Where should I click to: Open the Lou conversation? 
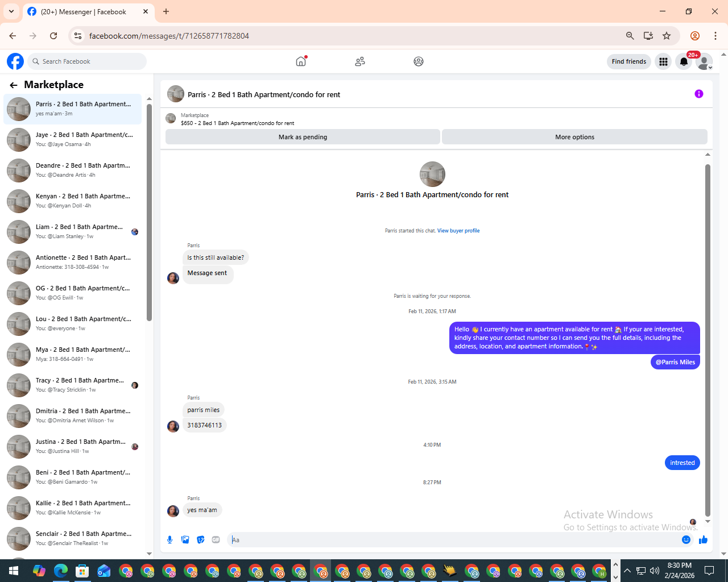[73, 324]
